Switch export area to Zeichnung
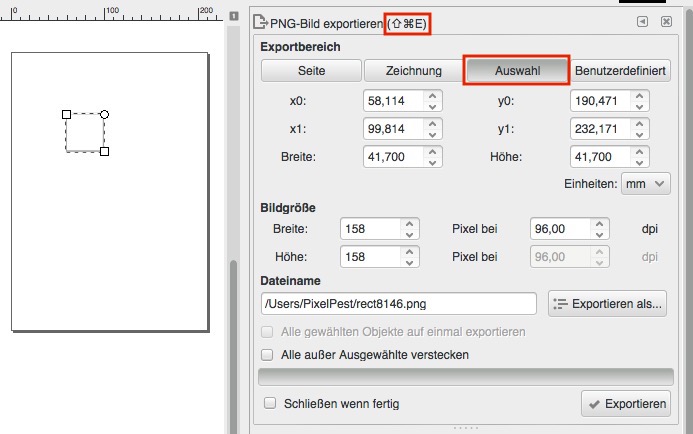693x434 pixels. (x=413, y=71)
